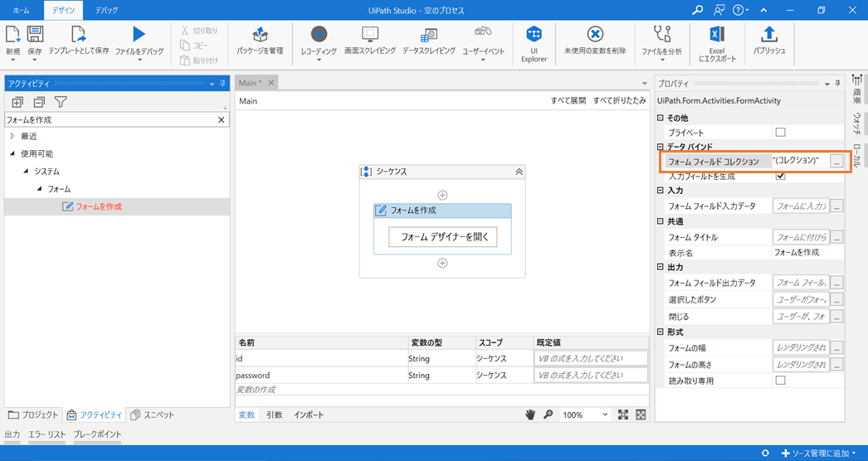868x461 pixels.
Task: Expand the Recent (最近) tree node
Action: (12, 136)
